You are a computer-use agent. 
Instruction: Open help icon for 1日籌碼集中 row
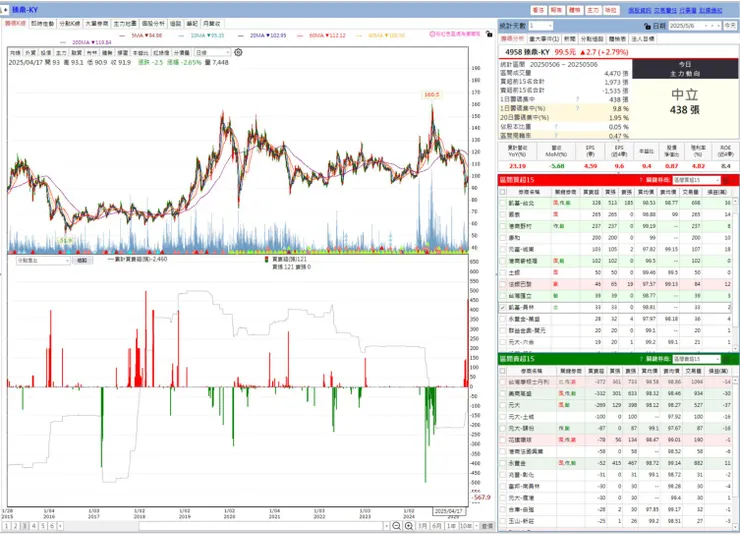point(577,100)
